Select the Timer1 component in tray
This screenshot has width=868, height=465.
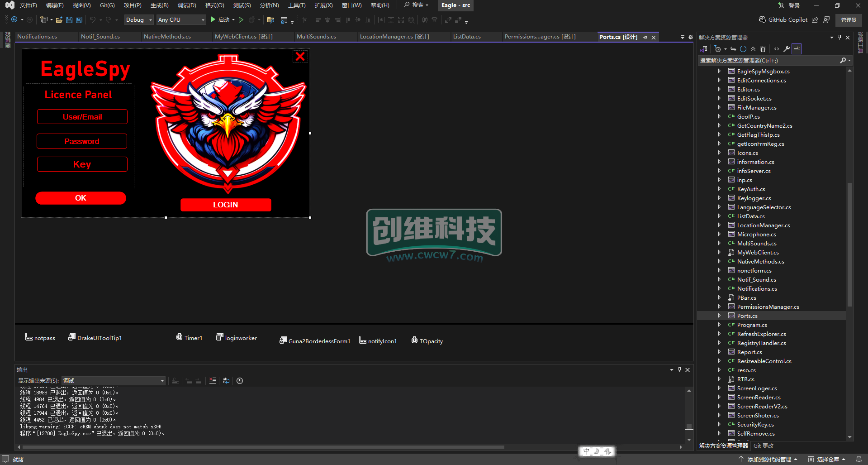pos(189,338)
